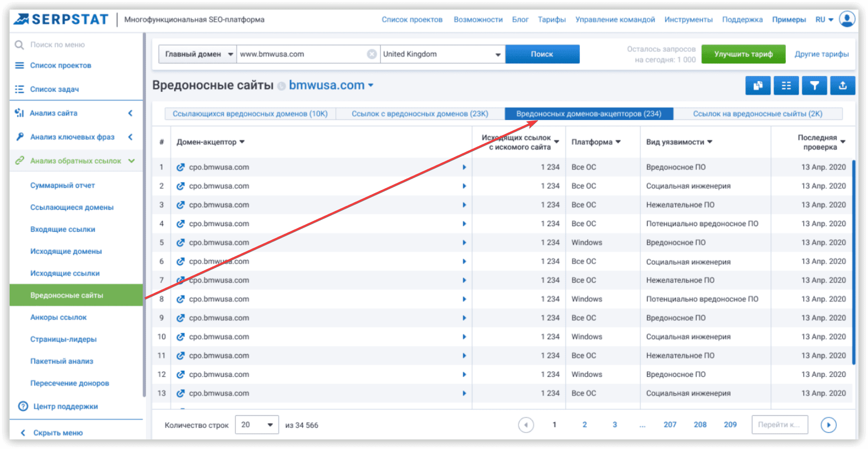The image size is (868, 449).
Task: Click the column list settings icon
Action: [x=786, y=86]
